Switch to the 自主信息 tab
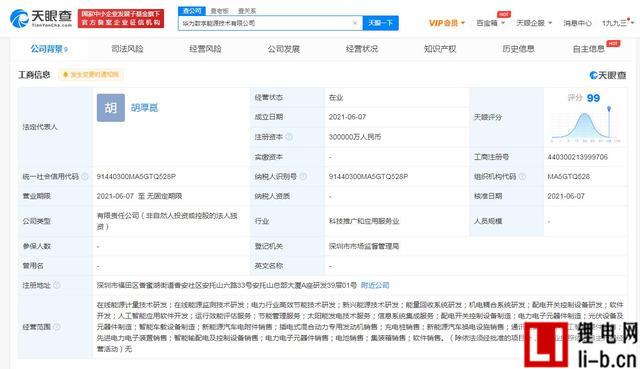 click(589, 49)
